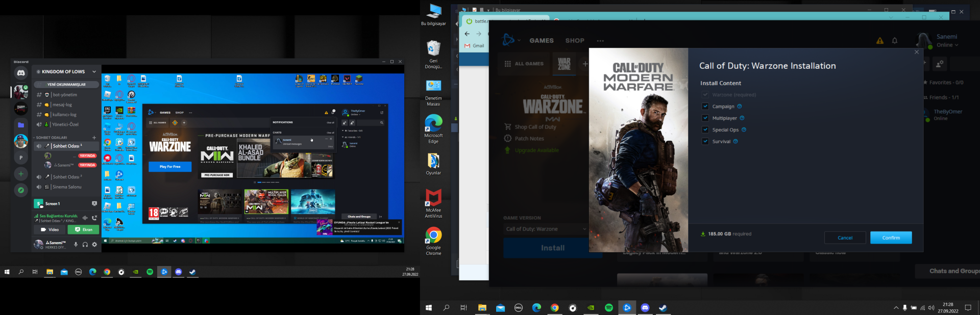This screenshot has height=315, width=980.
Task: Open the server marked with letter P
Action: point(21,157)
